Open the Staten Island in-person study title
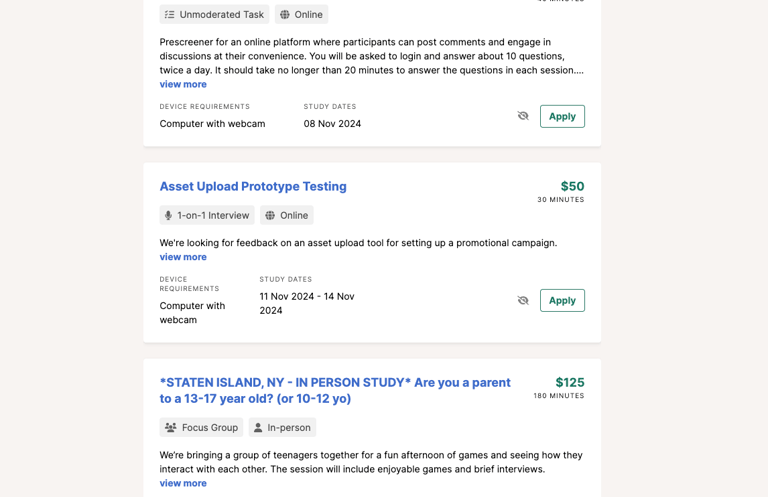This screenshot has height=497, width=768. 335,390
